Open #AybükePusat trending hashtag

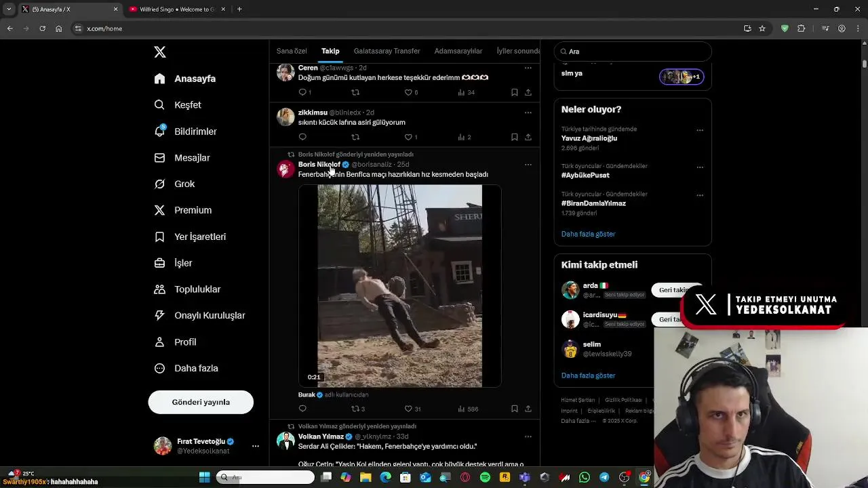[585, 176]
